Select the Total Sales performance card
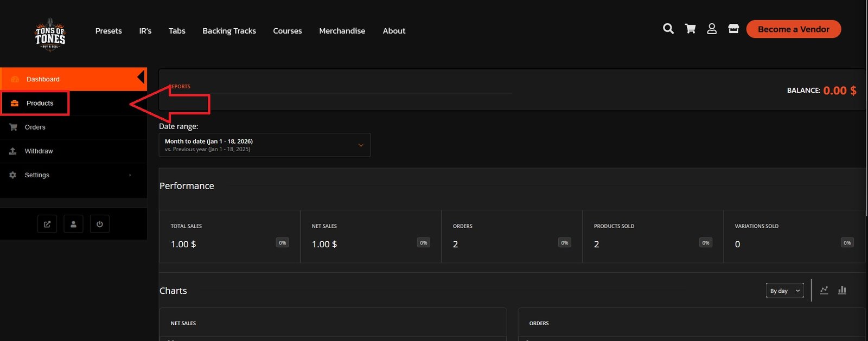 click(229, 236)
